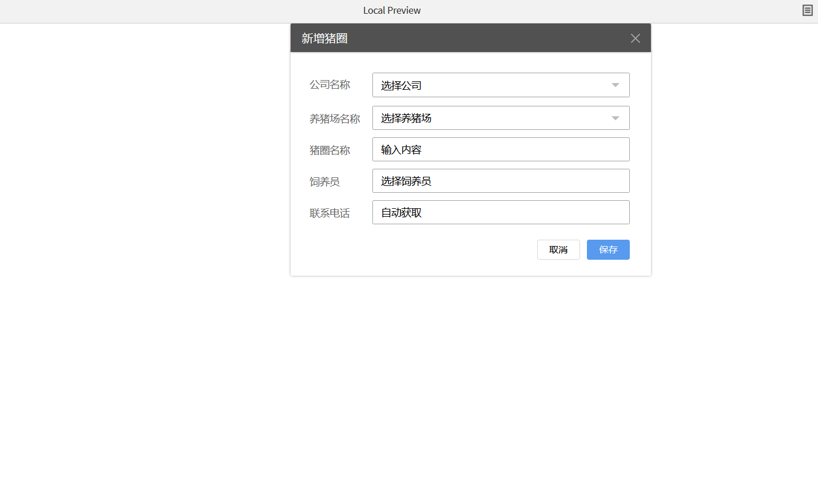Open the sidebar menu icon in the preview header
This screenshot has width=818, height=504.
(807, 10)
